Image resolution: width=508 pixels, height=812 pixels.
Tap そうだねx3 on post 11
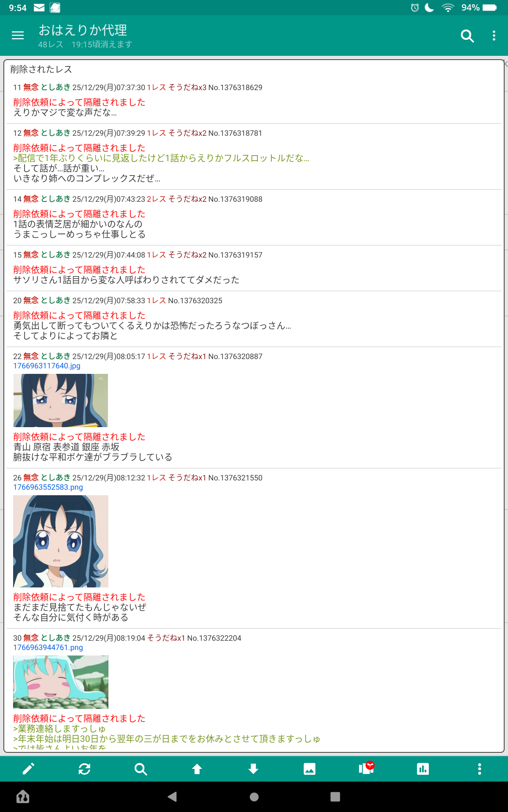point(187,88)
